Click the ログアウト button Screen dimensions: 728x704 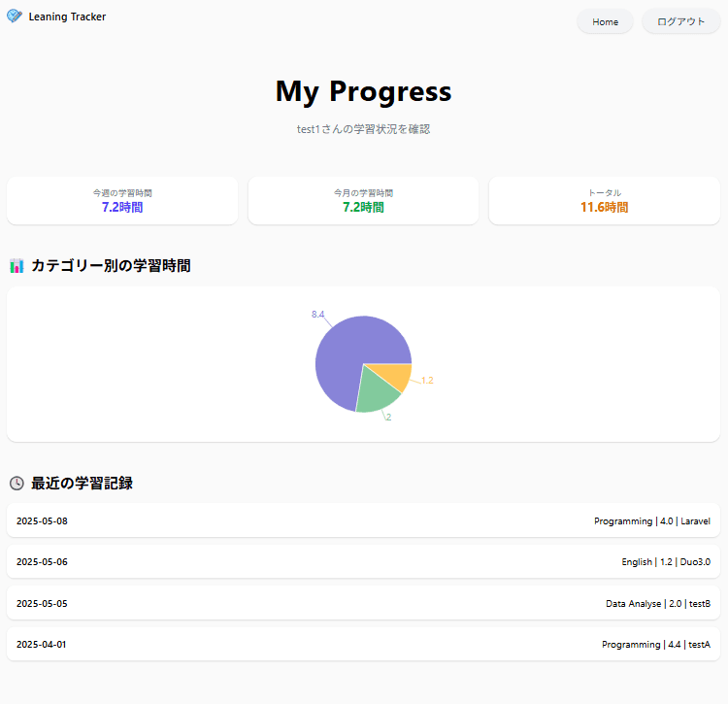point(680,21)
